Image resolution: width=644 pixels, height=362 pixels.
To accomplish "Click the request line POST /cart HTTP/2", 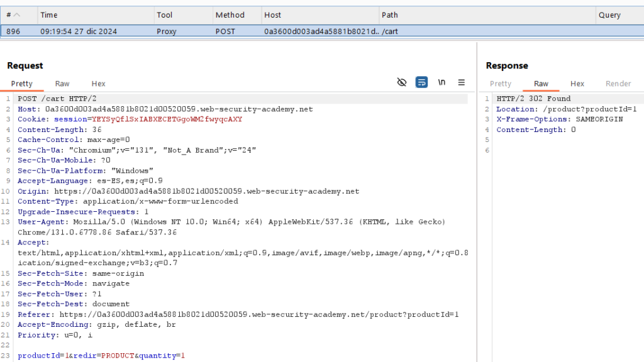I will pyautogui.click(x=57, y=99).
